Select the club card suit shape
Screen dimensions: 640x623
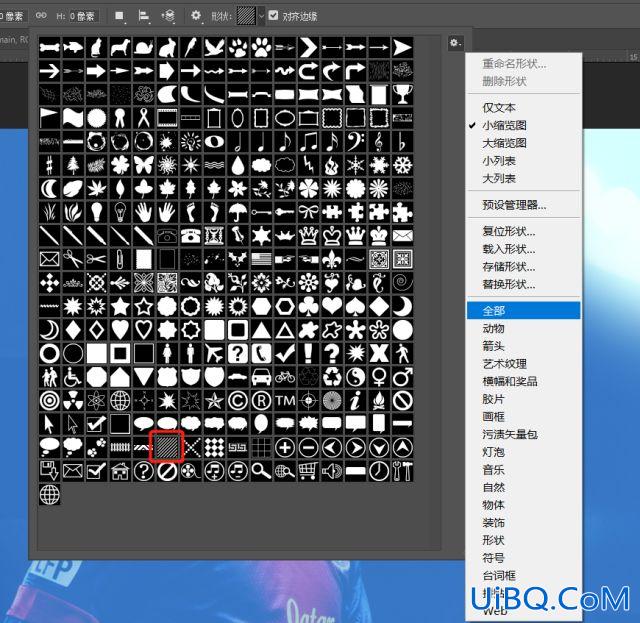pos(309,306)
